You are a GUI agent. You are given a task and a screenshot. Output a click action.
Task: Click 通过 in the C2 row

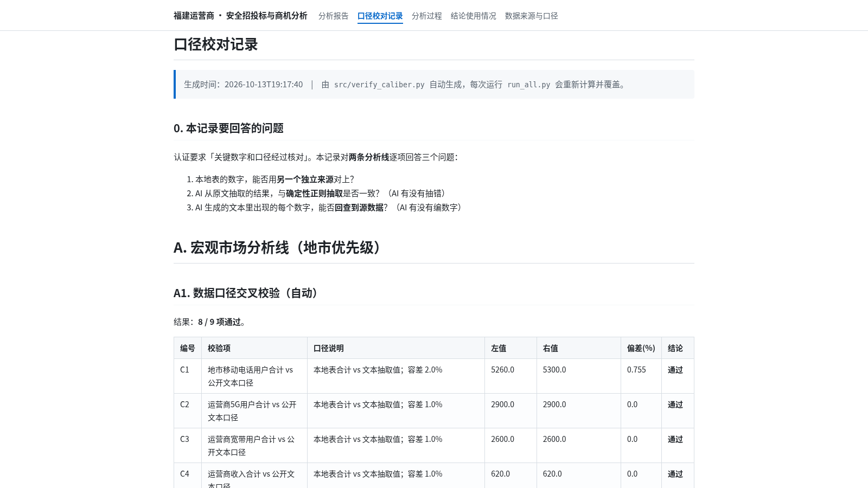(675, 404)
